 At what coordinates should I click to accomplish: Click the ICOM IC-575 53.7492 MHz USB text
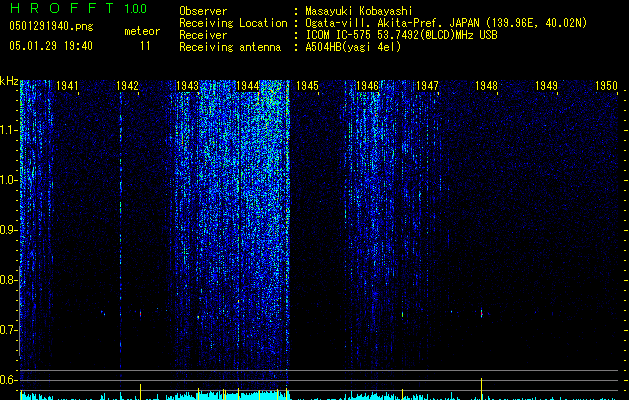[x=401, y=35]
